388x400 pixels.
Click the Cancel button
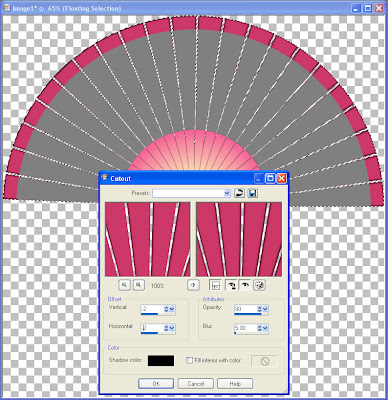pos(196,384)
